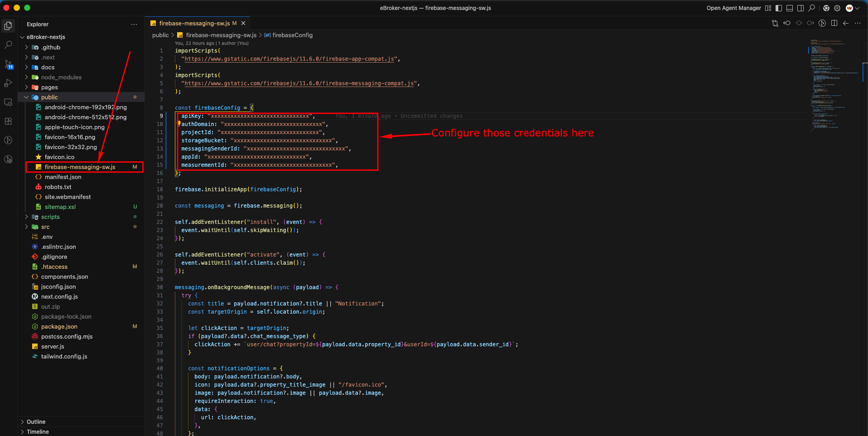
Task: Open sitemap.xsl file
Action: click(x=60, y=207)
